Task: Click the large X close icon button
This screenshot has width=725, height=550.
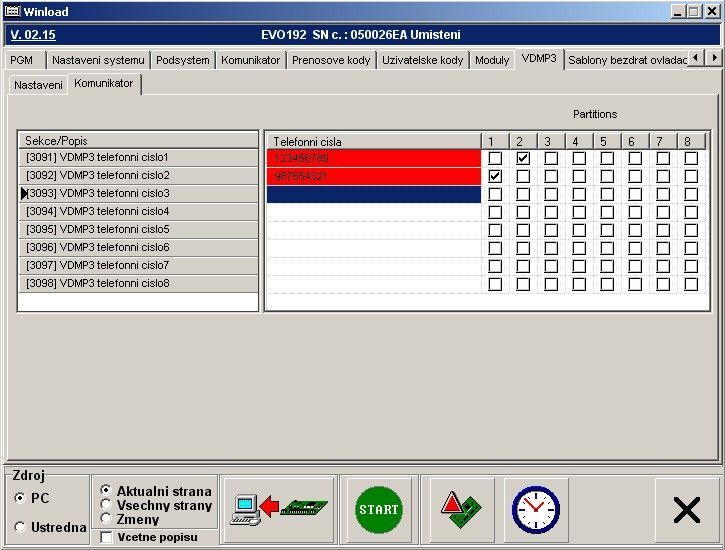Action: click(x=686, y=510)
